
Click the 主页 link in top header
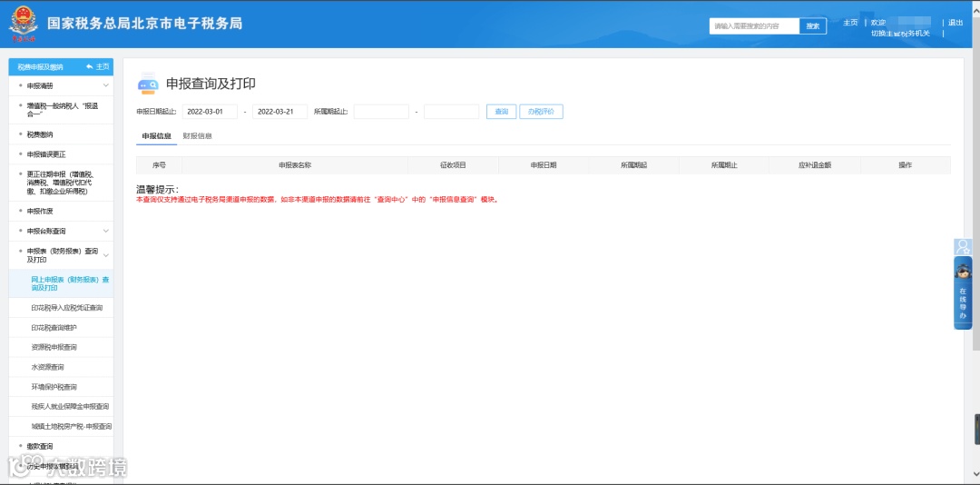click(x=850, y=23)
